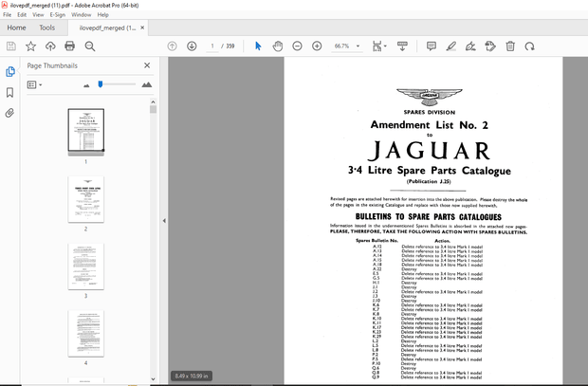Close the ilovepdf_merged document tab
This screenshot has width=588, height=386.
click(142, 28)
